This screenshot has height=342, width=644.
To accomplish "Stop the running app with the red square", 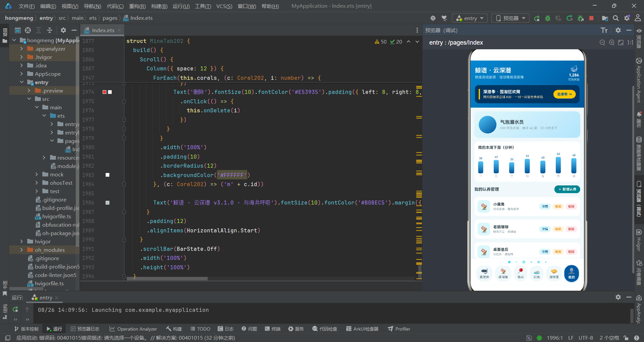I will [x=591, y=18].
